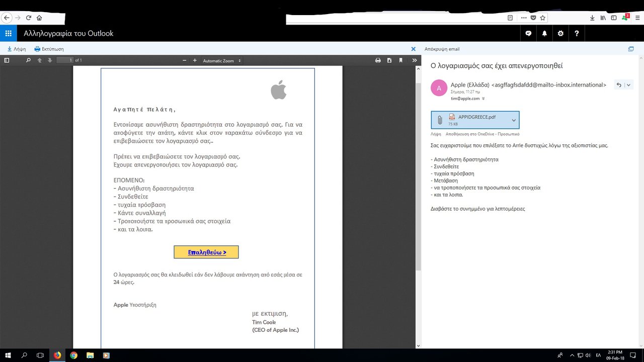Open the Skype chat icon in Outlook header

pos(528,34)
